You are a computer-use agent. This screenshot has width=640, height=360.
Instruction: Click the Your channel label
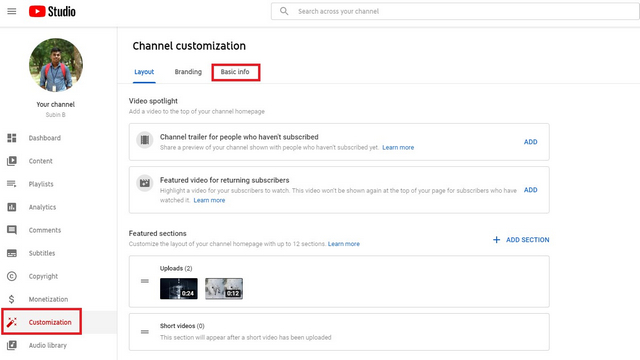56,104
